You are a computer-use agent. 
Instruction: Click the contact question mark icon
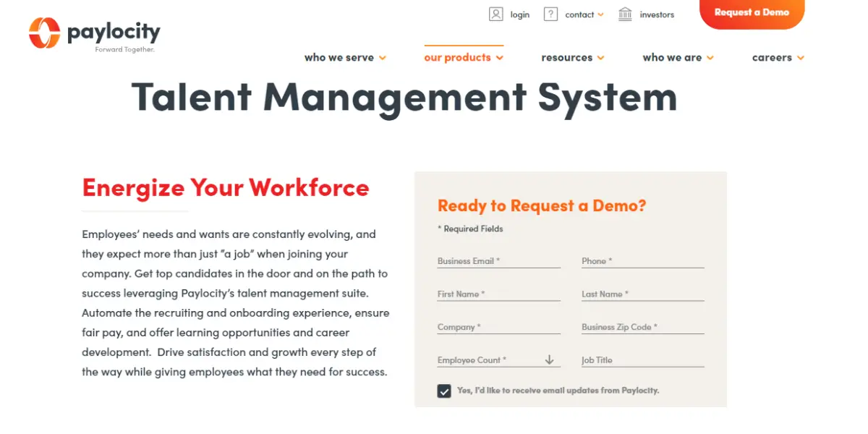(550, 14)
